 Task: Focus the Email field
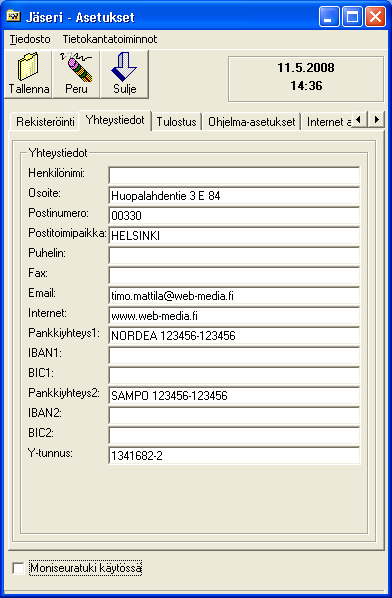coord(234,296)
